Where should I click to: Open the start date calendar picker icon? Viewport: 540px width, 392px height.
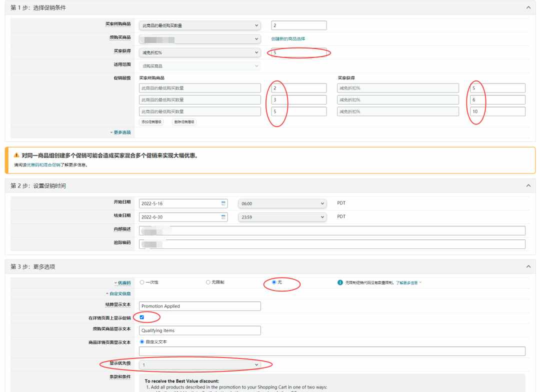click(x=223, y=203)
